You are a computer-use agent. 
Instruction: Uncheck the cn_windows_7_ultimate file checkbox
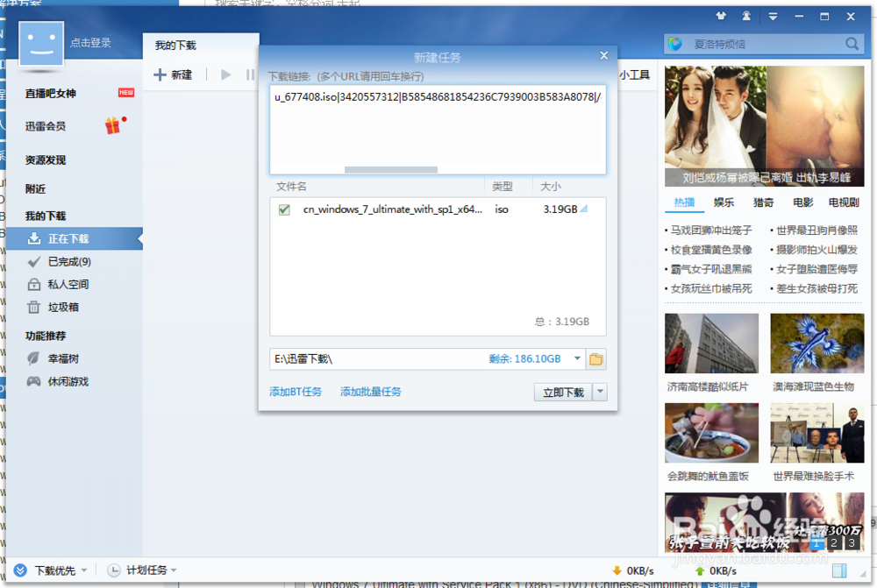(284, 209)
